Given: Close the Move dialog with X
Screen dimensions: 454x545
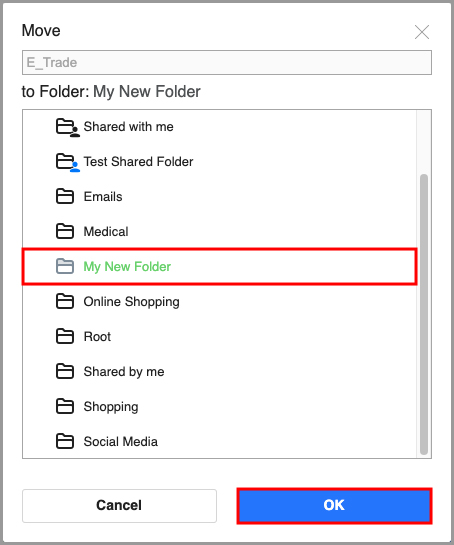Looking at the screenshot, I should pos(422,32).
